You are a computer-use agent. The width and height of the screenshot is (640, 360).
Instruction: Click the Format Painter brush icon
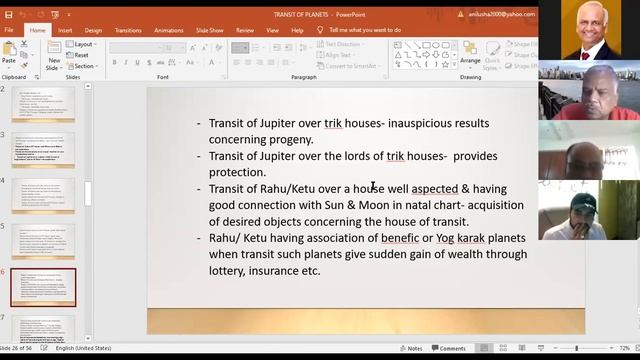click(24, 65)
